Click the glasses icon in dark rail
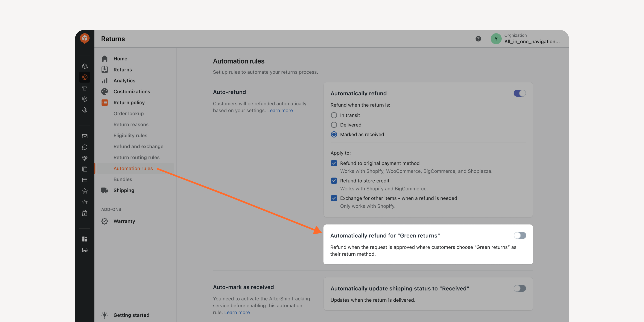This screenshot has height=322, width=644. click(85, 250)
